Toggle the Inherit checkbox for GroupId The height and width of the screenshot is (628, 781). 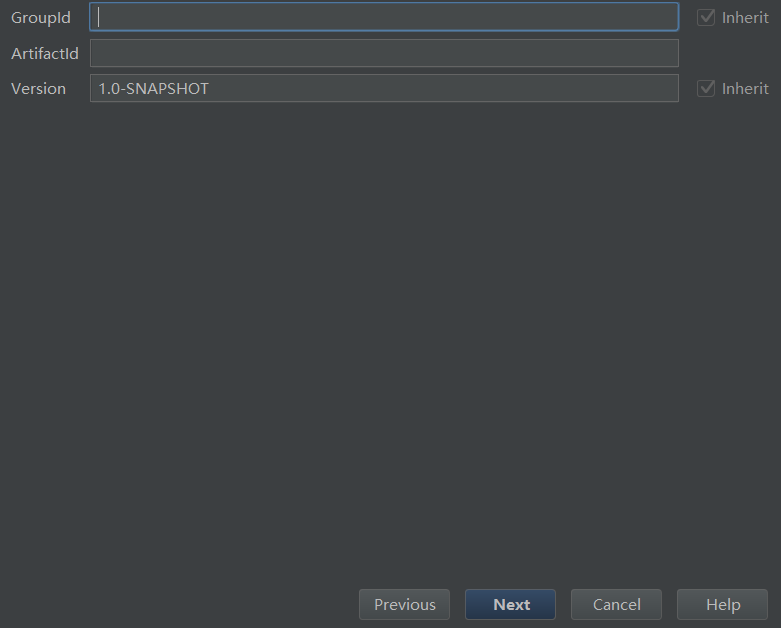coord(706,17)
